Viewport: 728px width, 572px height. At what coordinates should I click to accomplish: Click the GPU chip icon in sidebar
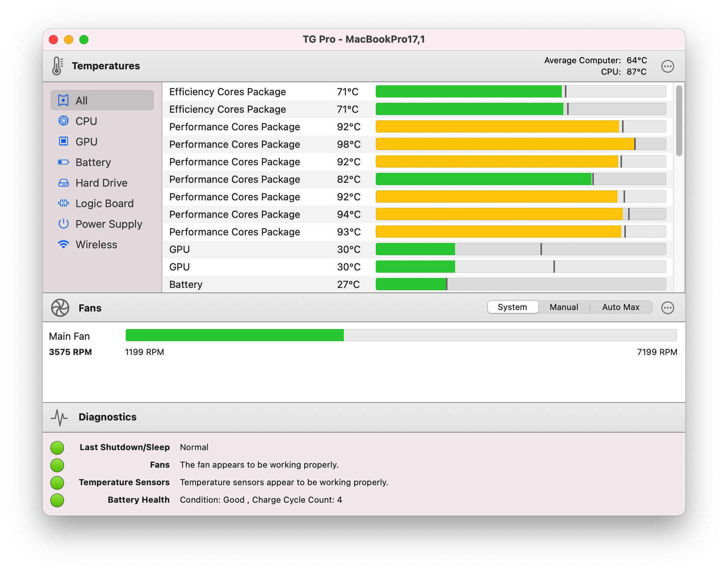coord(63,141)
